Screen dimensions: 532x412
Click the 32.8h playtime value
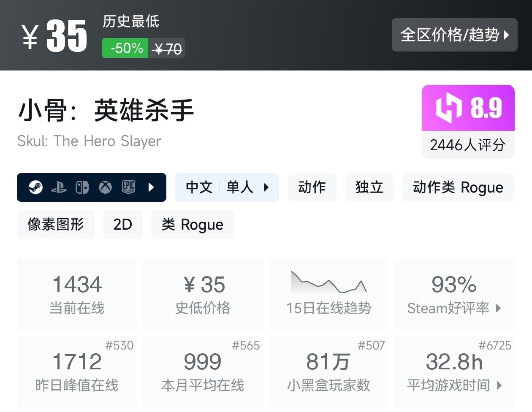454,362
